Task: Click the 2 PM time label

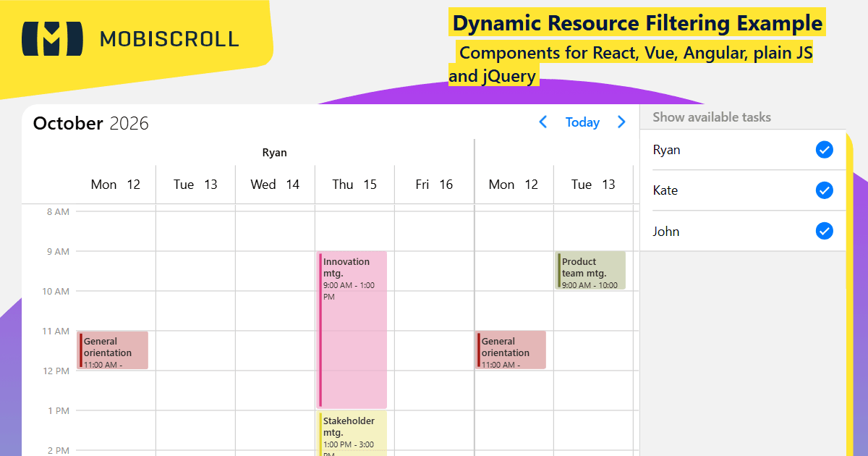Action: pyautogui.click(x=59, y=451)
